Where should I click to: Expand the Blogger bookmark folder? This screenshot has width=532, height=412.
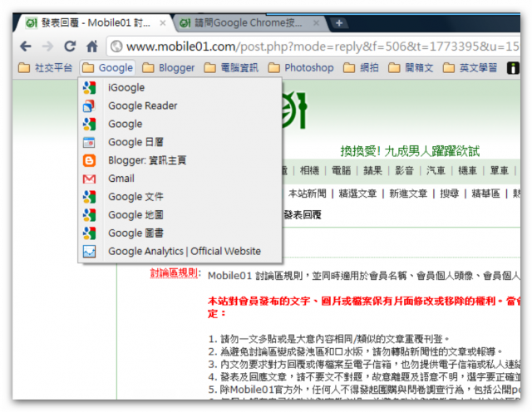(168, 68)
